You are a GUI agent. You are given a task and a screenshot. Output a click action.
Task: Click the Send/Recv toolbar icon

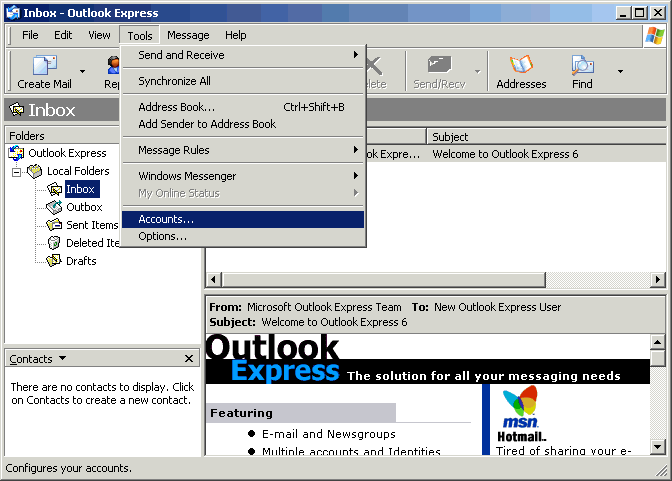[439, 65]
